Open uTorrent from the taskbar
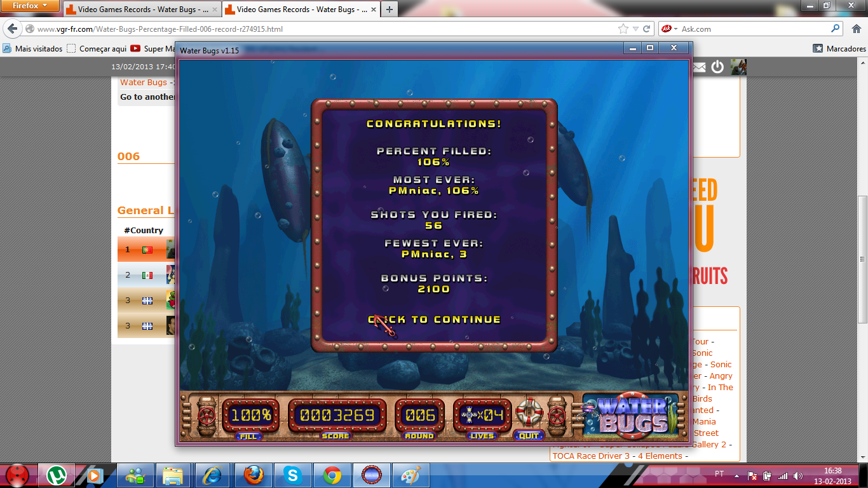This screenshot has height=488, width=868. pyautogui.click(x=57, y=475)
